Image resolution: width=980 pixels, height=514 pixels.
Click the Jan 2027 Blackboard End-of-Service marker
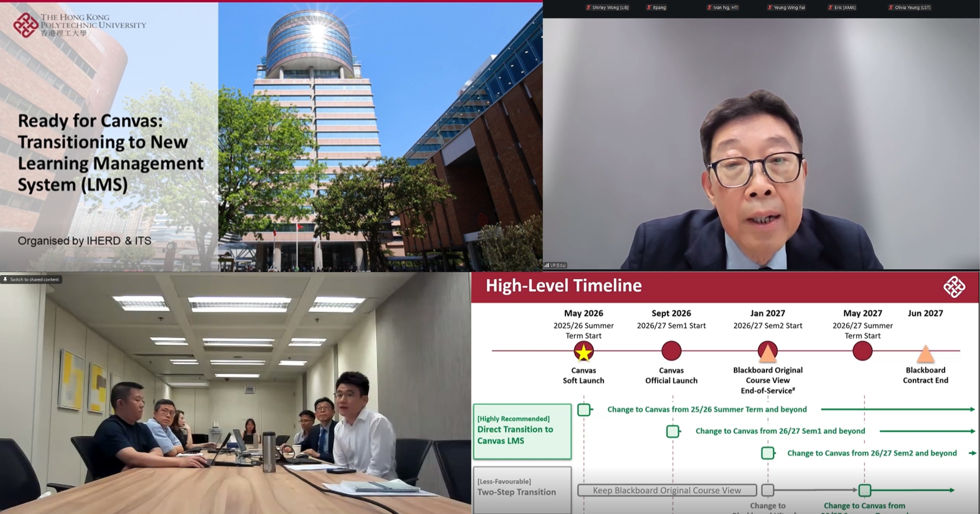(767, 351)
